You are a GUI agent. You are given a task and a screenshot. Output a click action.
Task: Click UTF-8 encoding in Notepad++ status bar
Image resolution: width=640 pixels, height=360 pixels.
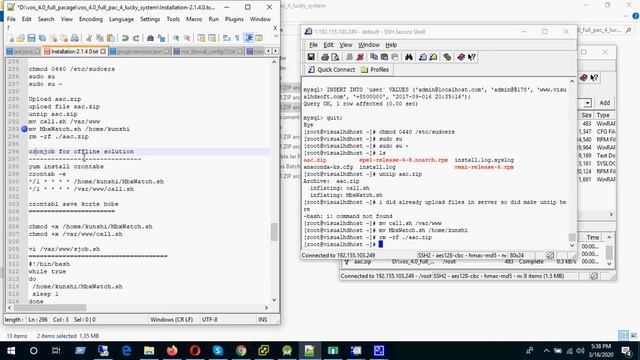coord(210,320)
